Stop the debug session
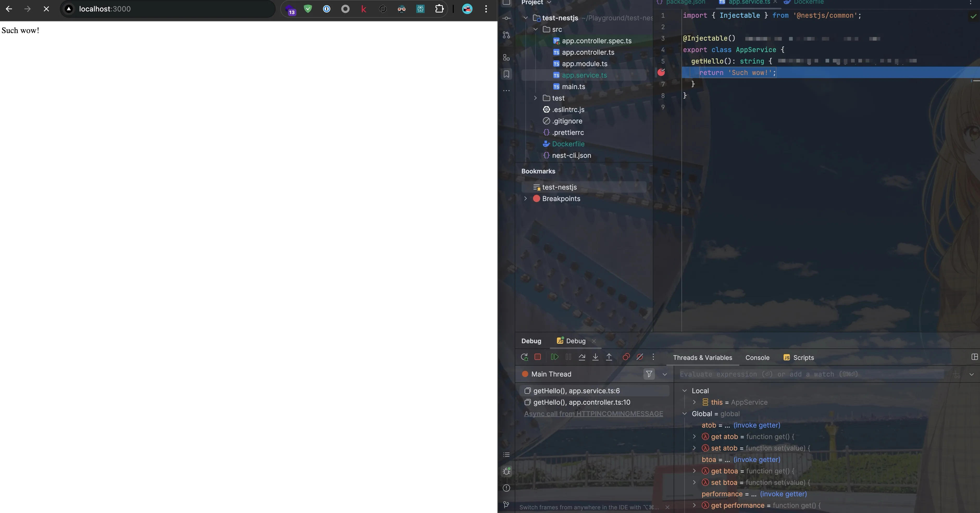 coord(538,357)
